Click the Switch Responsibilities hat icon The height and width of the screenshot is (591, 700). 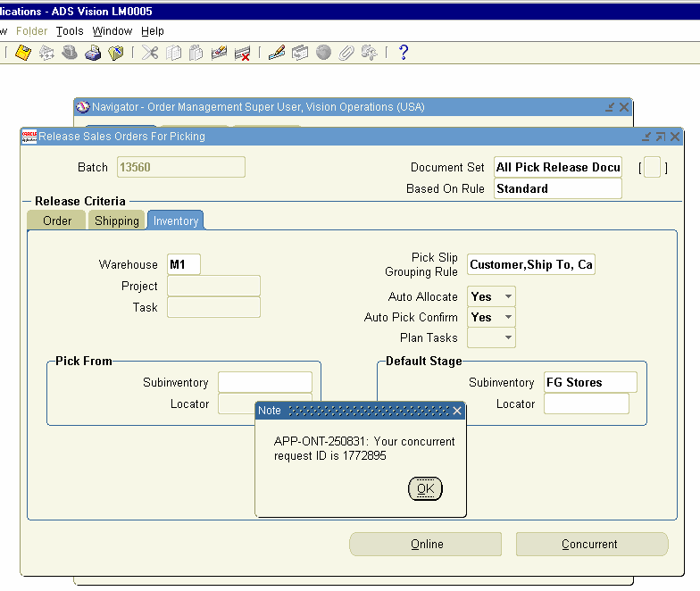click(70, 53)
